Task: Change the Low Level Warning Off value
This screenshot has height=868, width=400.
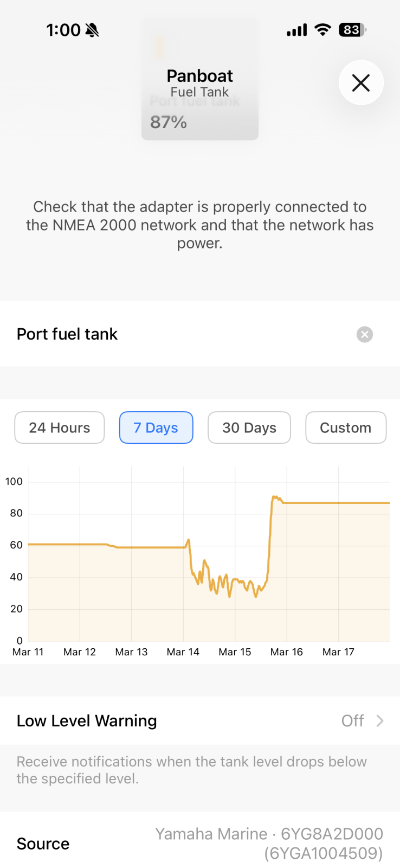Action: (352, 720)
